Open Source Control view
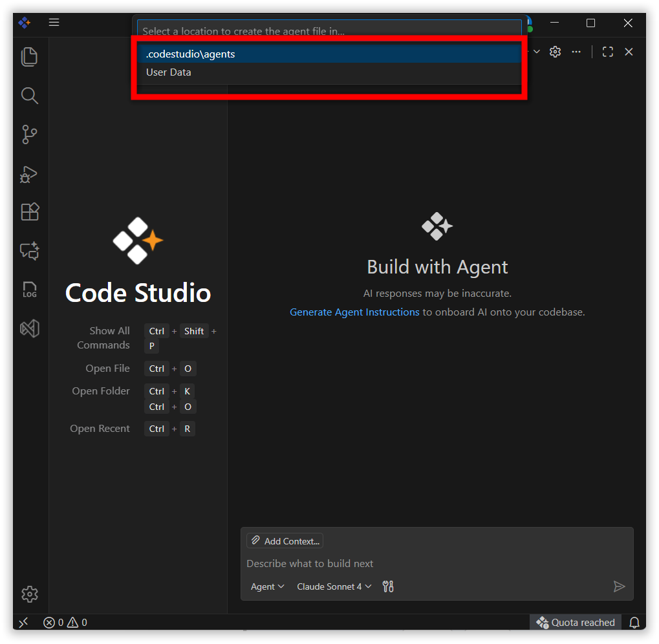 [30, 134]
